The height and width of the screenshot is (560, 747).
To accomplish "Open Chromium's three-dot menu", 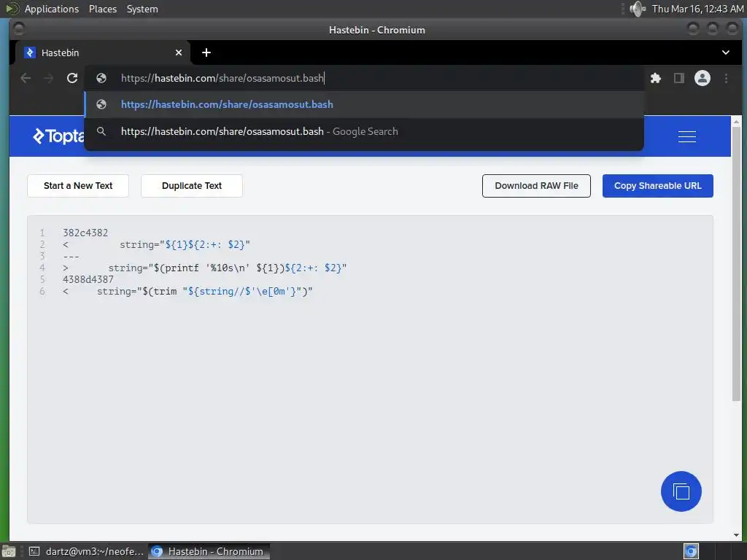I will tap(726, 78).
